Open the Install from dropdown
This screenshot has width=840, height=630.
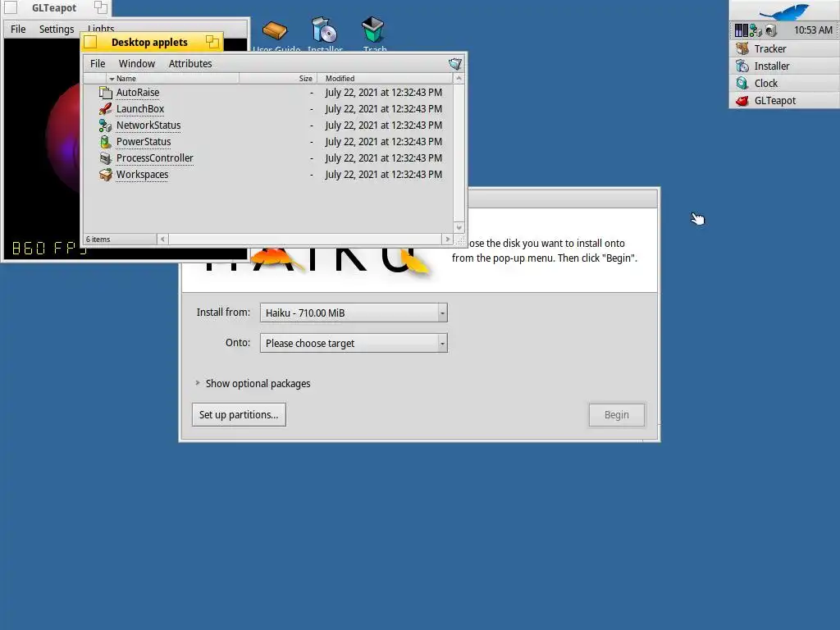[354, 313]
